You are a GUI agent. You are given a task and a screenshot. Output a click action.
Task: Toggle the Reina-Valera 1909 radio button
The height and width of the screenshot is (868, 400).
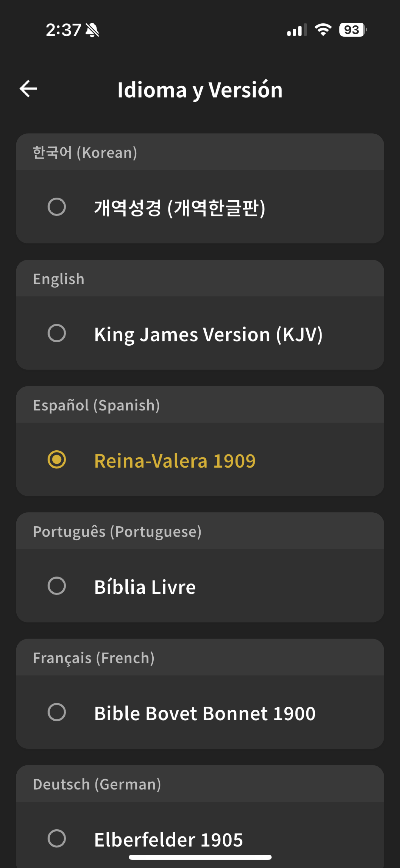[57, 460]
